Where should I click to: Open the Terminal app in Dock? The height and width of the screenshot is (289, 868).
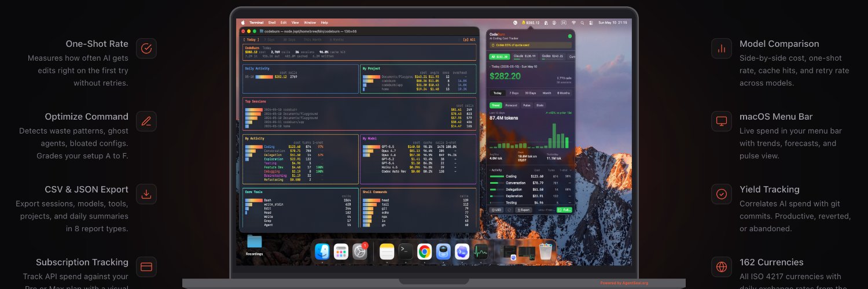pos(406,251)
